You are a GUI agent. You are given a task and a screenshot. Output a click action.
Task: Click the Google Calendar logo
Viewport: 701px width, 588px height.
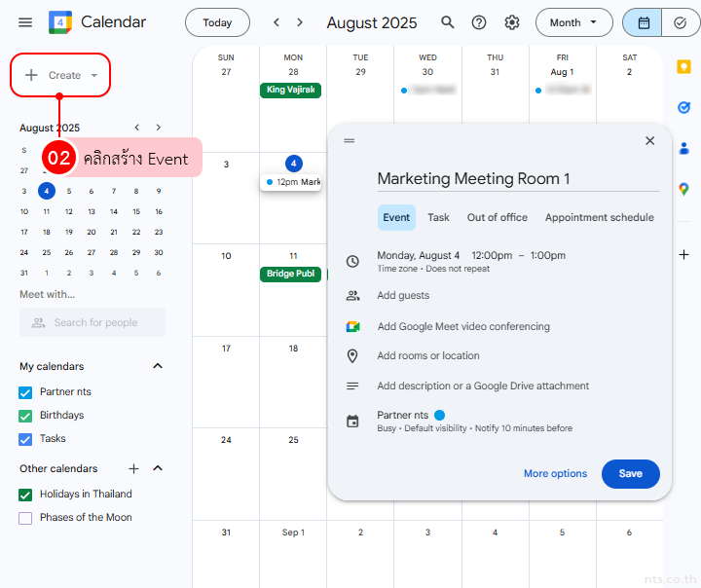[60, 22]
